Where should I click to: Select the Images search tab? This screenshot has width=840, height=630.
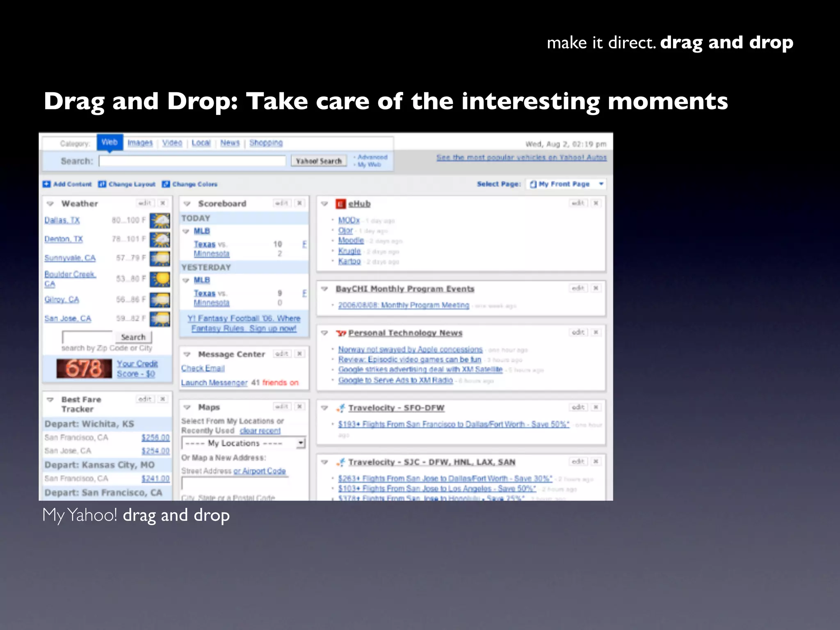[x=140, y=143]
